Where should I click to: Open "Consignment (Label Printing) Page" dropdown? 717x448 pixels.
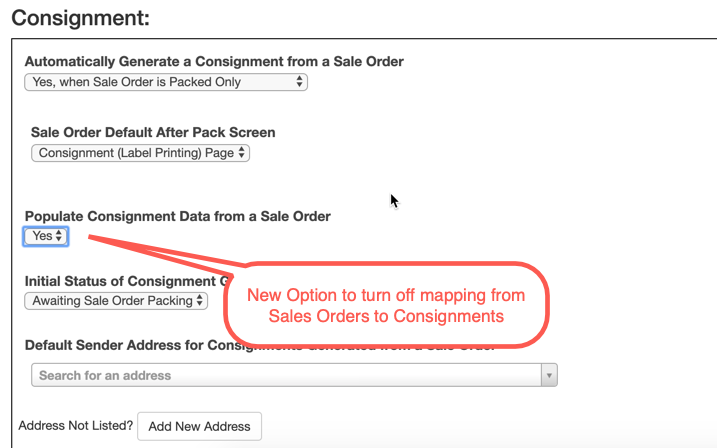tap(139, 153)
